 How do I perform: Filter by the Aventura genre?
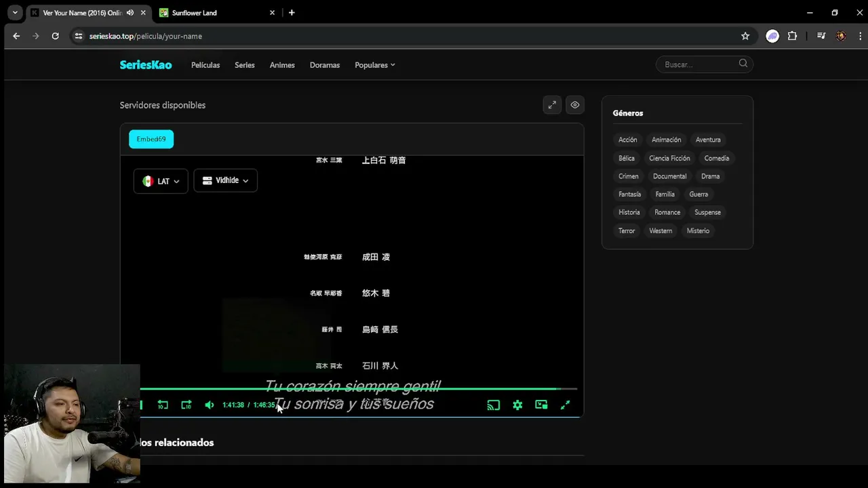708,140
